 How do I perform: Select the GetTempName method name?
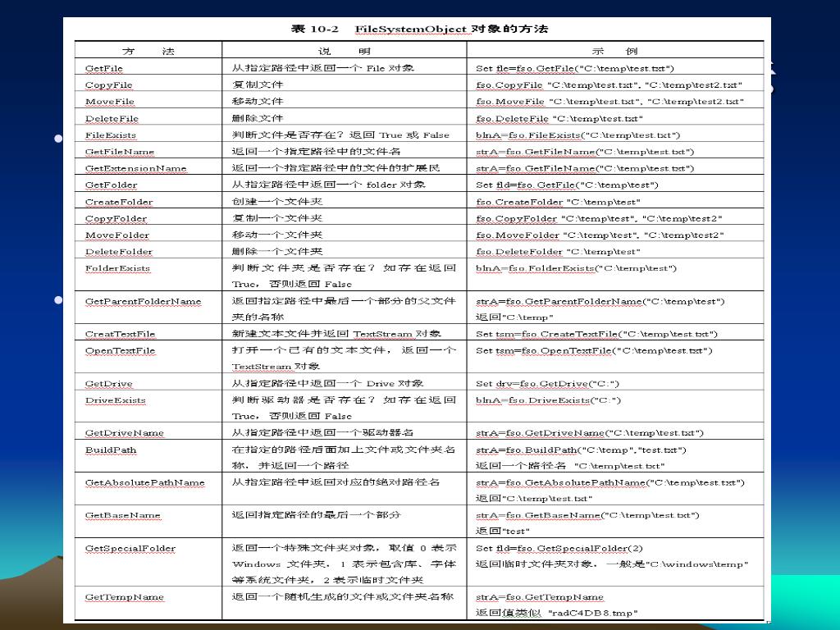(x=125, y=597)
